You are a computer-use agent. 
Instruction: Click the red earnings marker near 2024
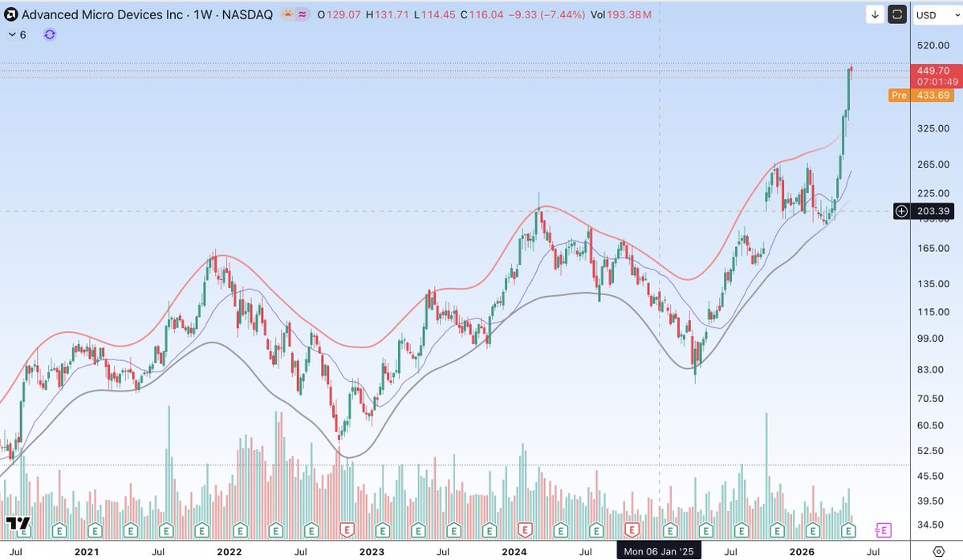pos(525,530)
